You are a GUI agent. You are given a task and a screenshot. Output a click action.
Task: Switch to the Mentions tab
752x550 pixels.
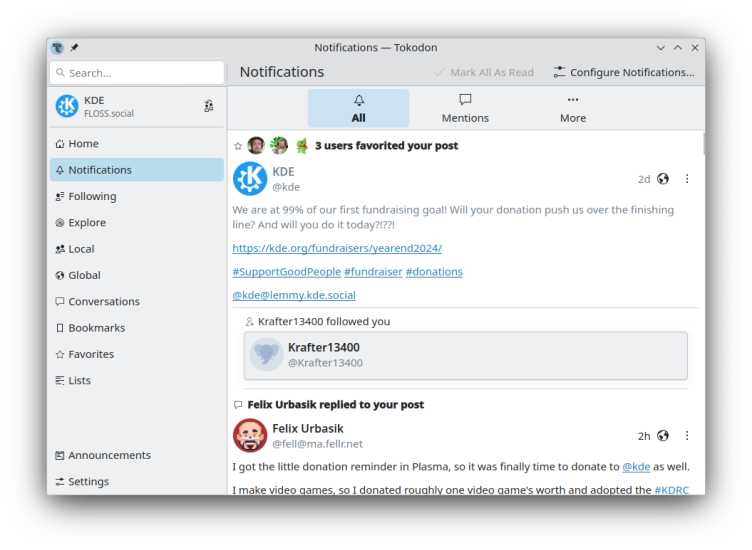pyautogui.click(x=465, y=108)
